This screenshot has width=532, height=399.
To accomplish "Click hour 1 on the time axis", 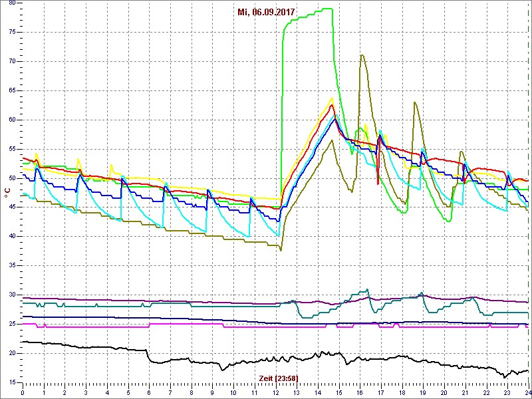I will tap(44, 392).
